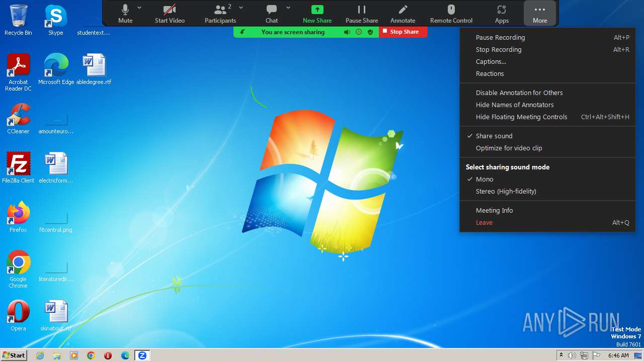Image resolution: width=644 pixels, height=362 pixels.
Task: Select abledegree.rtf document icon
Action: pos(94,69)
